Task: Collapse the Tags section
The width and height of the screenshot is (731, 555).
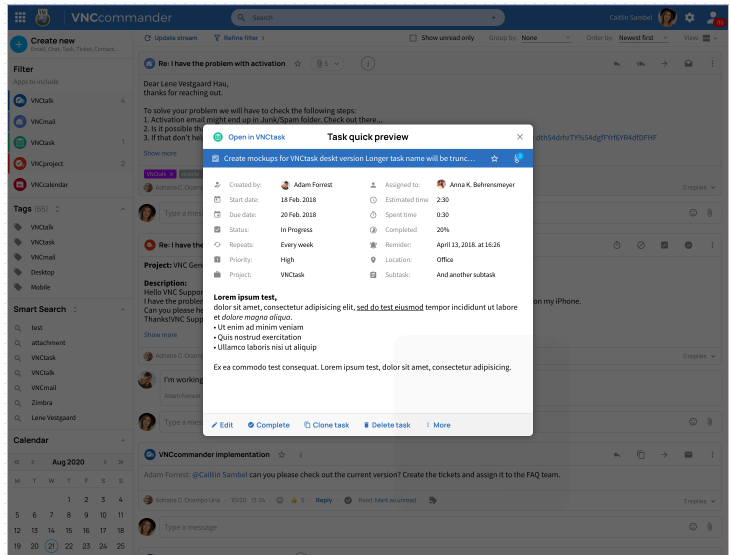Action: pos(123,209)
